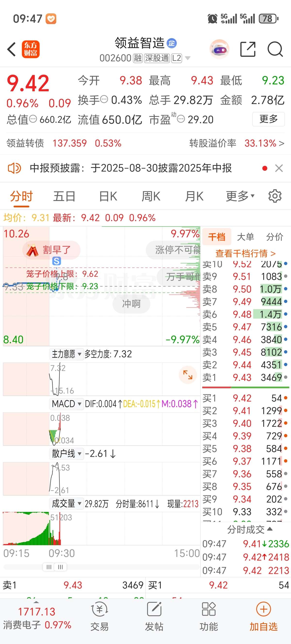Viewport: 291px width, 644px height.
Task: Tap the battery 78 status indicator
Action: point(268,19)
